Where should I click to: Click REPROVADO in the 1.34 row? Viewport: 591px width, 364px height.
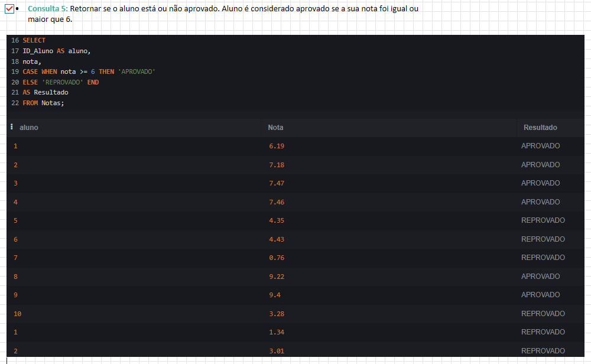543,332
